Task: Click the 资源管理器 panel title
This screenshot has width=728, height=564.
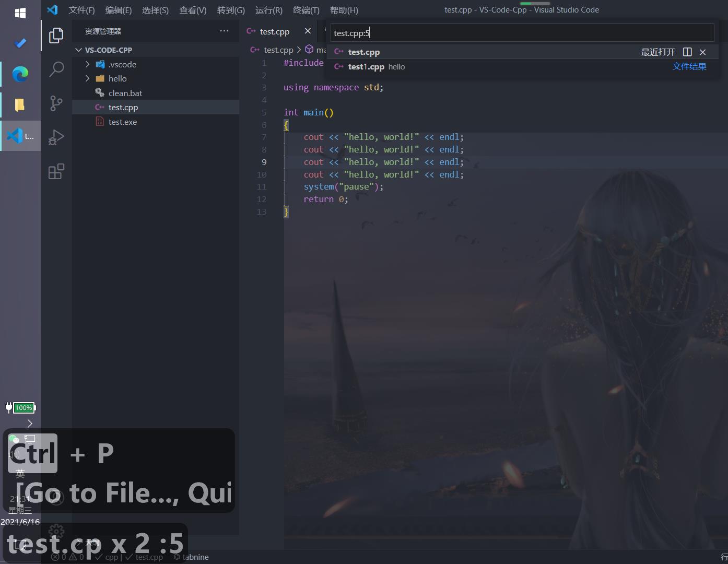Action: [x=103, y=31]
